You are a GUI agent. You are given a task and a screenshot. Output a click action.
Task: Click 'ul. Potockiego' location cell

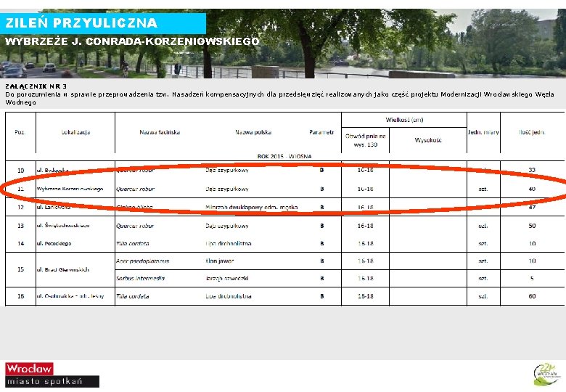click(54, 244)
